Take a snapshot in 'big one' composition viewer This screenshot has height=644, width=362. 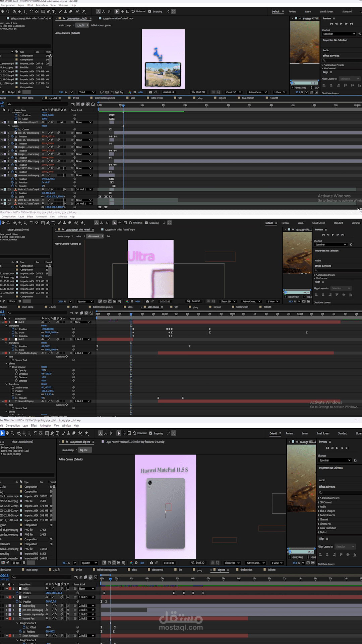pos(152,563)
